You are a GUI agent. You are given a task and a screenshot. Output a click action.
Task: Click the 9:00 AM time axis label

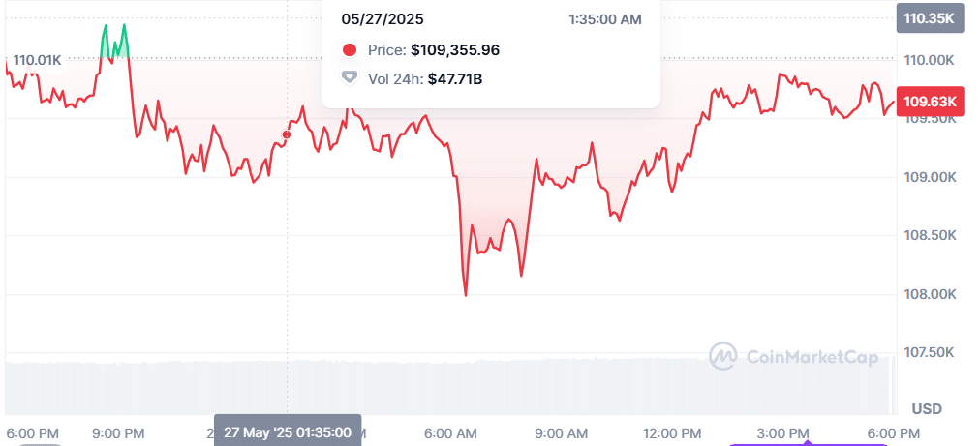coord(562,431)
